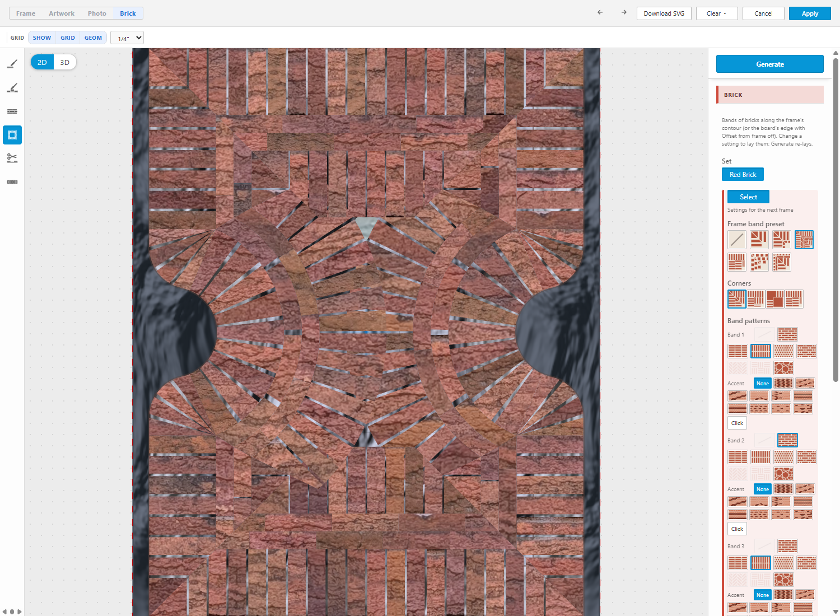Toggle the SHOW grid option

point(42,38)
